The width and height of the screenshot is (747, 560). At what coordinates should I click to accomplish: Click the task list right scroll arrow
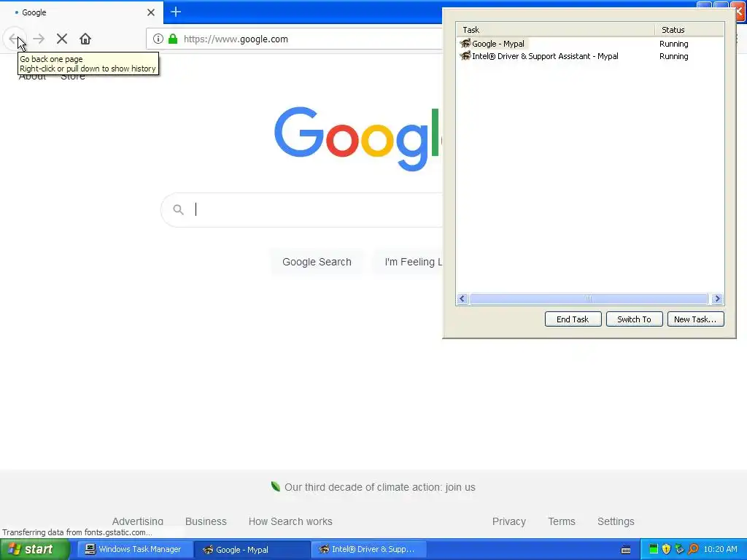point(717,298)
